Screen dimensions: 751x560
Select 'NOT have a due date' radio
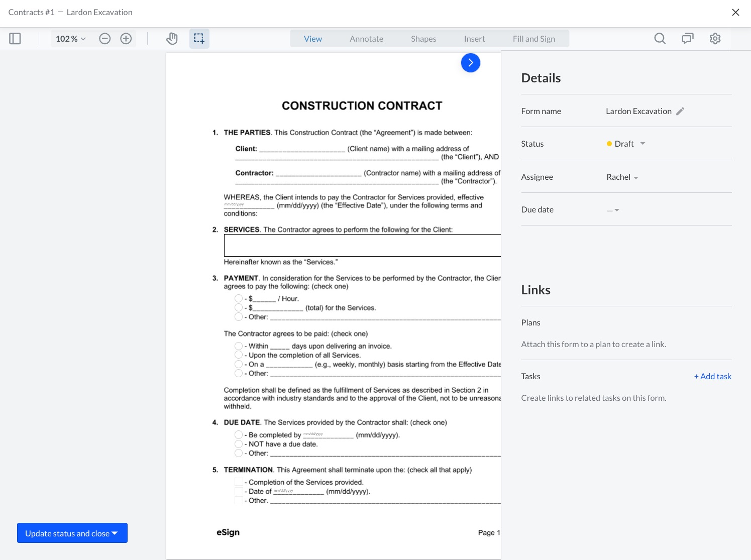(239, 444)
